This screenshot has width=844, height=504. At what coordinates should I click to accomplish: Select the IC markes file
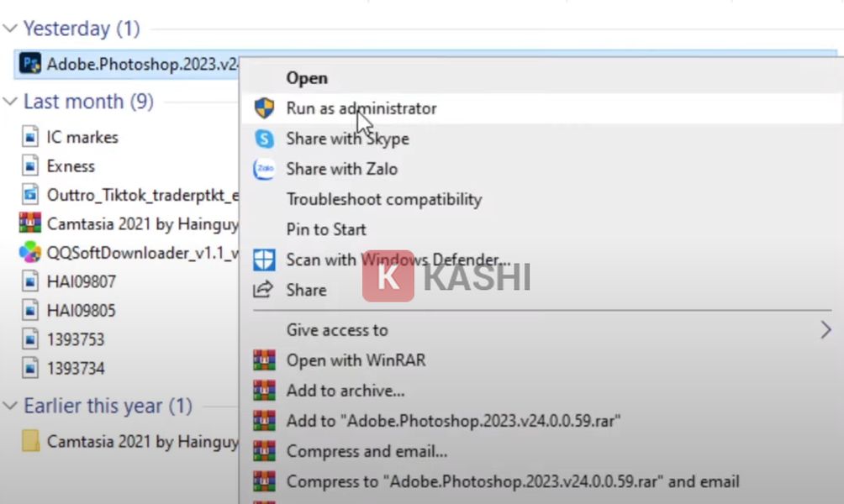82,137
